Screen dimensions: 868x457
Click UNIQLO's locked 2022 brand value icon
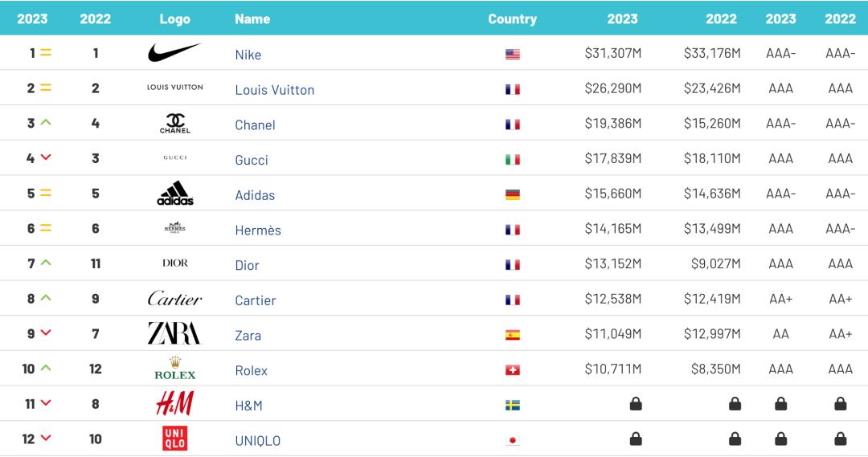735,439
